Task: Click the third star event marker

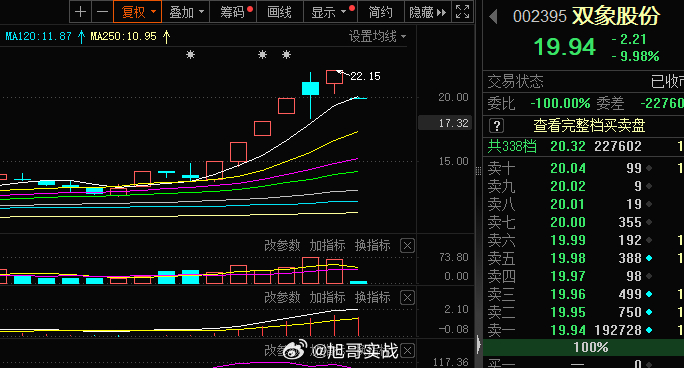Action: [286, 55]
